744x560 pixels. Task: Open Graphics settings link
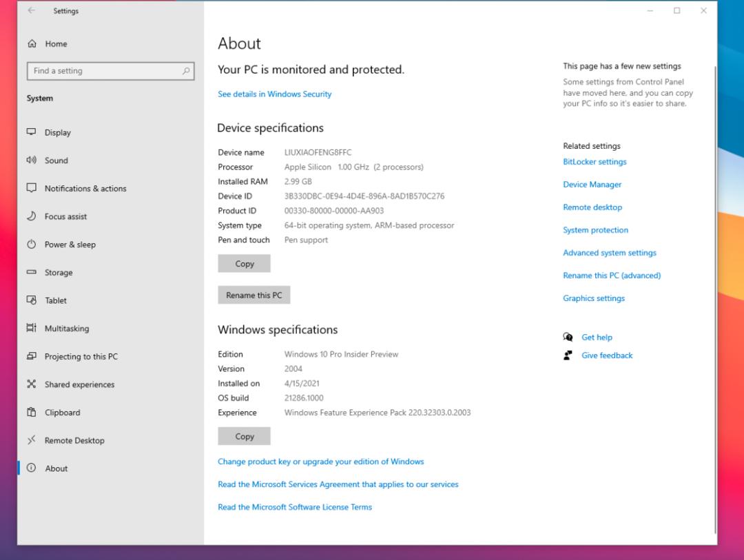click(x=594, y=298)
